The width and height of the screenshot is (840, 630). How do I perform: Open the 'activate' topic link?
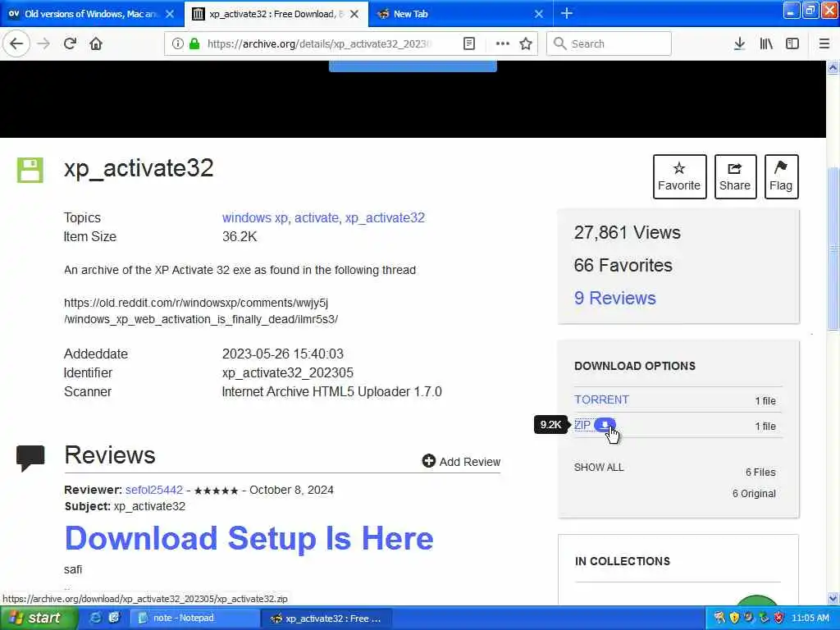pyautogui.click(x=316, y=217)
